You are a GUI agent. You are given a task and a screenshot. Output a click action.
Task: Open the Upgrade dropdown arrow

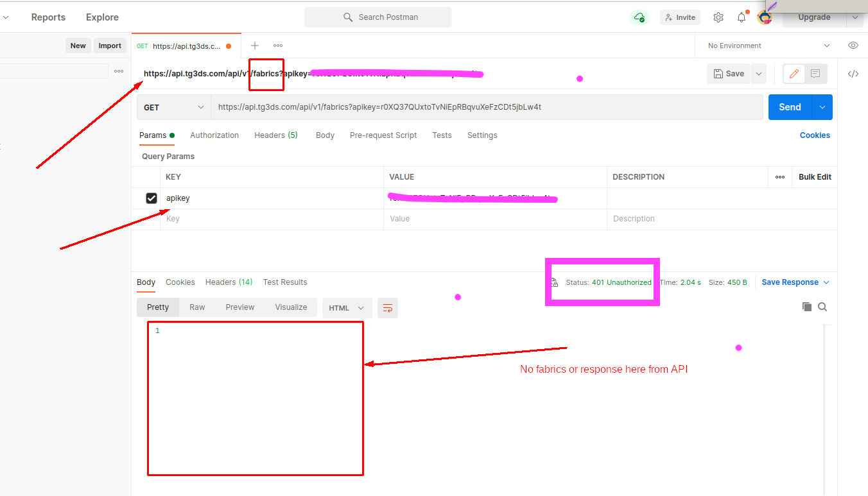point(855,17)
